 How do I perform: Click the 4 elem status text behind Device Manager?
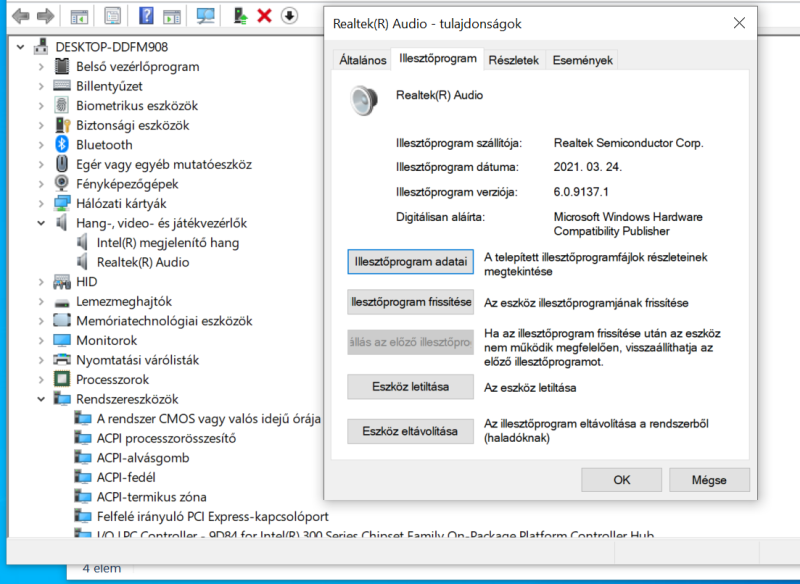coord(102,568)
